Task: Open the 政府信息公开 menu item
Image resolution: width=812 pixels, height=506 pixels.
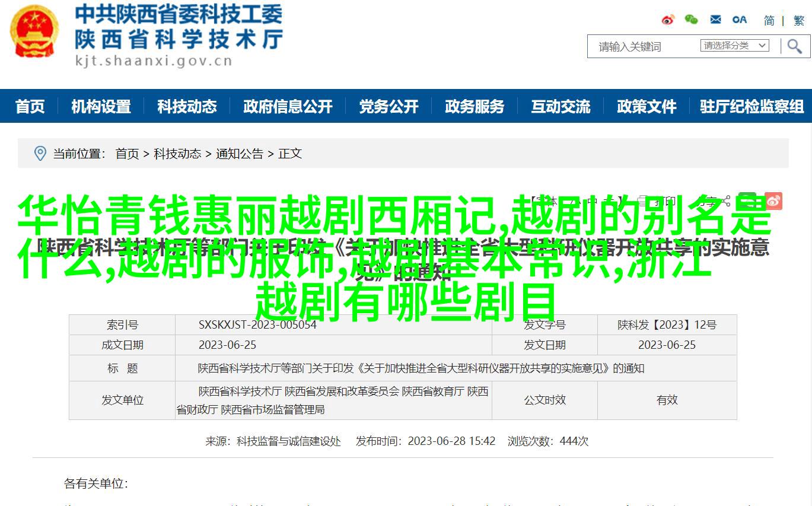Action: (288, 106)
